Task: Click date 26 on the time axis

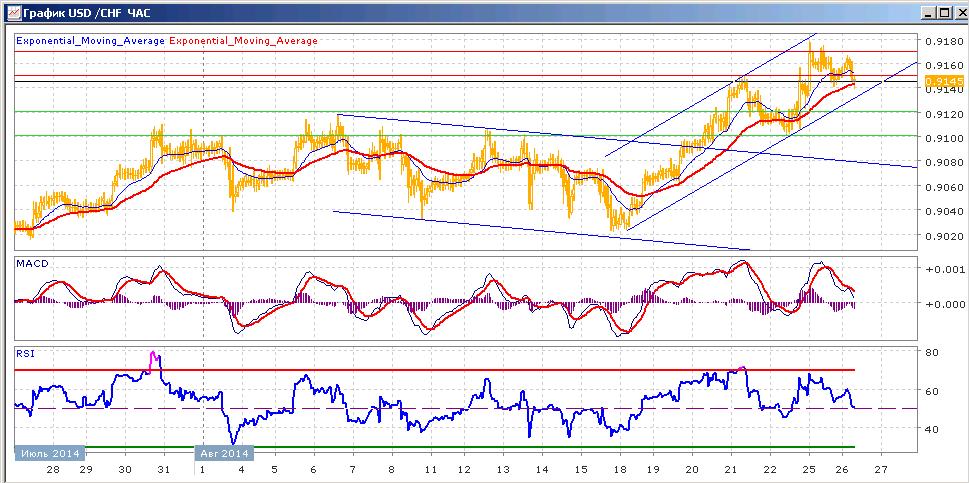Action: 843,470
